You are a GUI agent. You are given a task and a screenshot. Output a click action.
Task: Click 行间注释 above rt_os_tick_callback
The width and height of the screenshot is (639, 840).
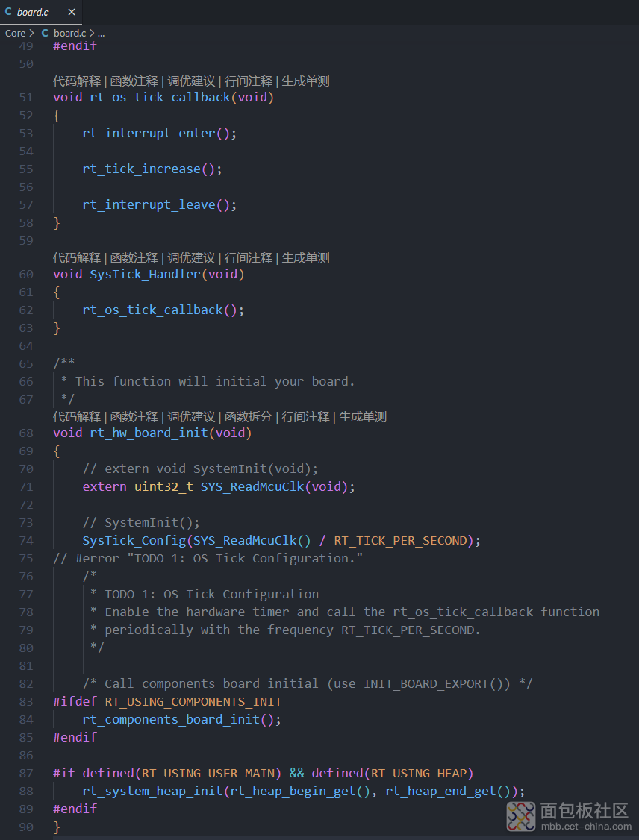click(x=248, y=81)
